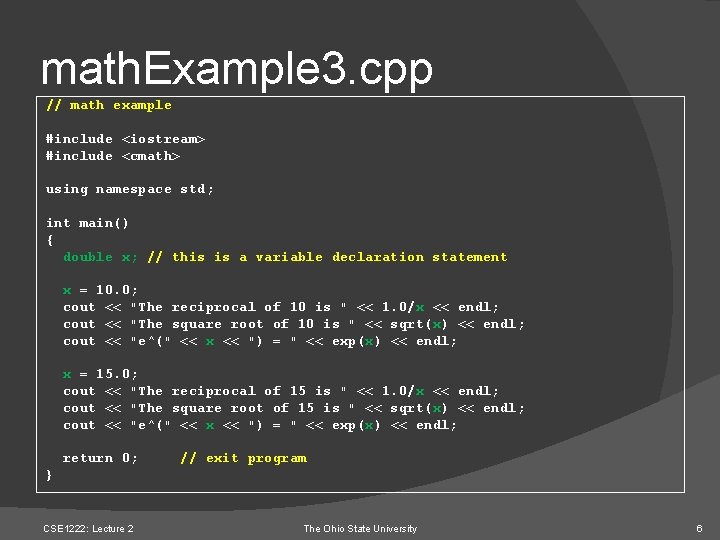Select the 'using namespace std;' line
The image size is (720, 540).
(x=130, y=189)
